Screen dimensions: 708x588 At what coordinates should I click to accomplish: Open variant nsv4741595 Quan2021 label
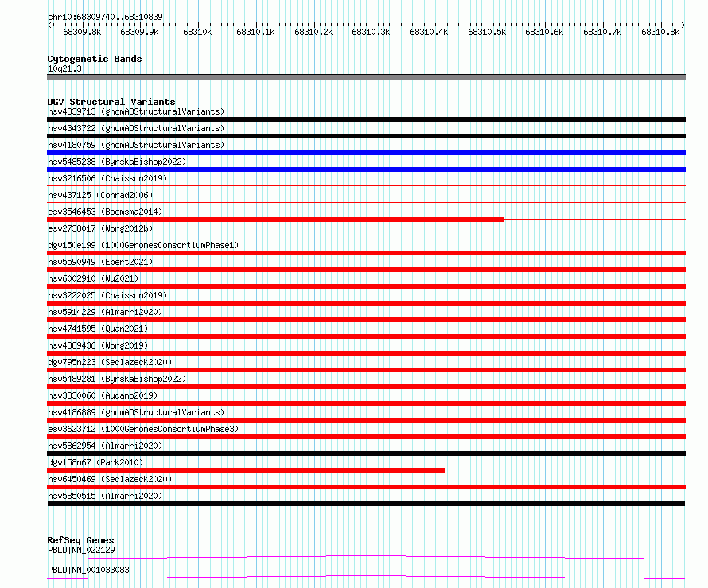point(98,329)
